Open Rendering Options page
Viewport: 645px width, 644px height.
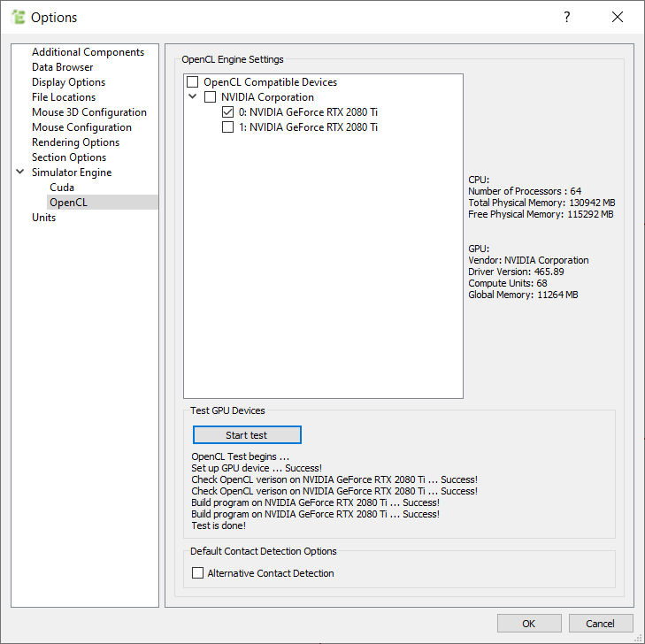tap(75, 142)
